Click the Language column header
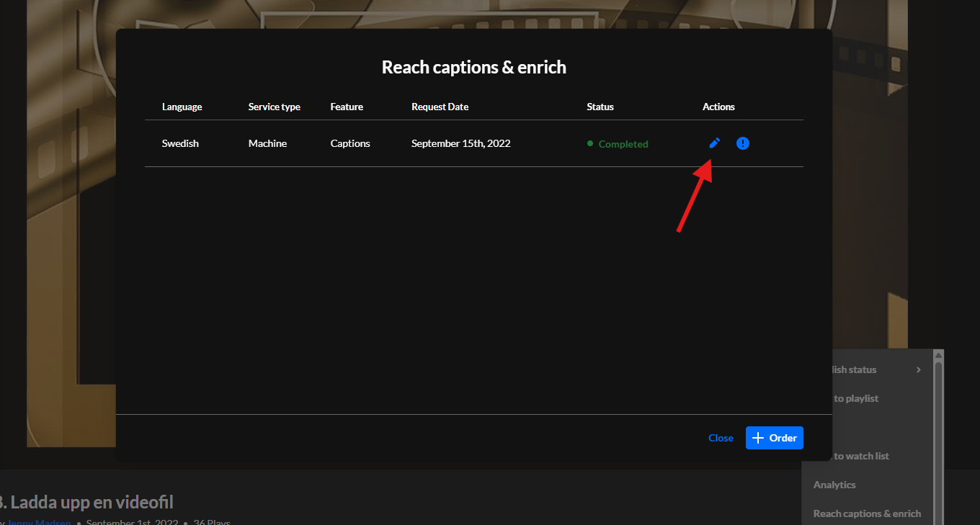 (x=182, y=107)
